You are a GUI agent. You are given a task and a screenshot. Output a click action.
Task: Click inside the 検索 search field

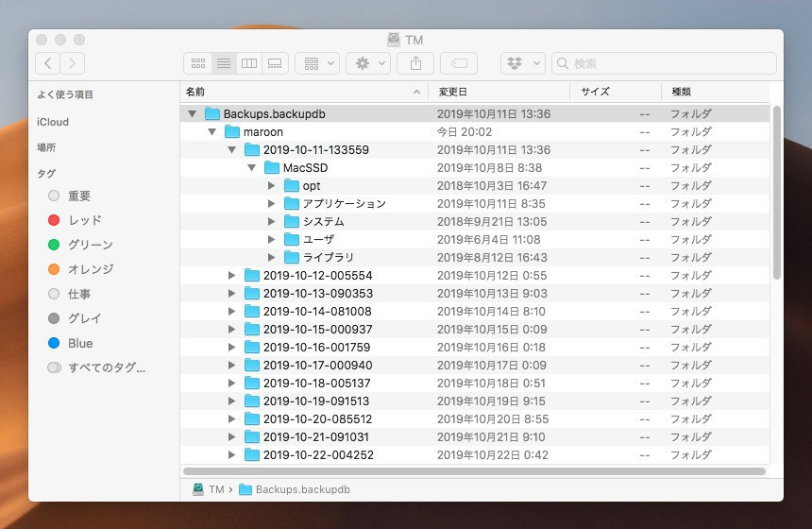click(670, 63)
